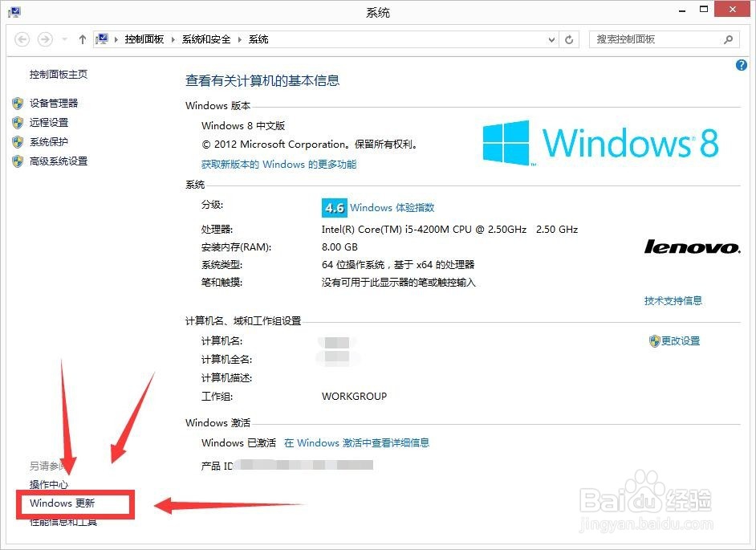Click the refresh icon beside address bar
Viewport: 756px width, 550px height.
568,39
